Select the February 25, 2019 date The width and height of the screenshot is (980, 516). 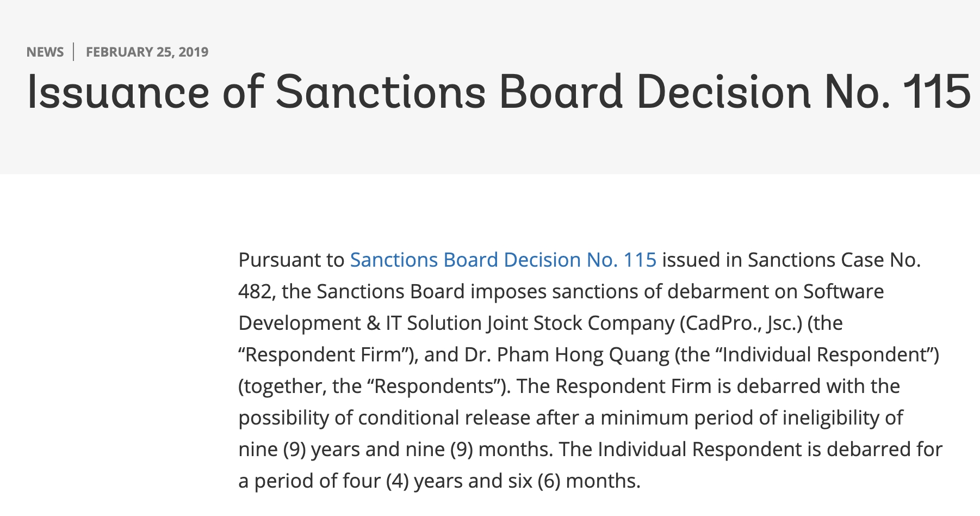[147, 52]
